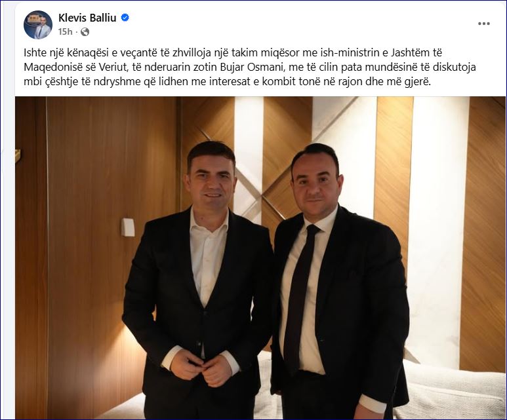
Task: Open Klevis Balliu's round profile picture
Action: point(38,24)
